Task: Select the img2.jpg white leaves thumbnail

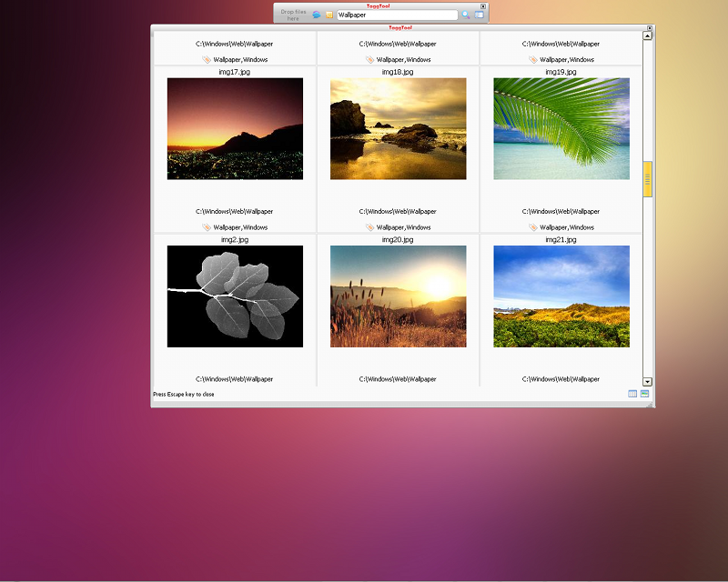Action: [235, 296]
